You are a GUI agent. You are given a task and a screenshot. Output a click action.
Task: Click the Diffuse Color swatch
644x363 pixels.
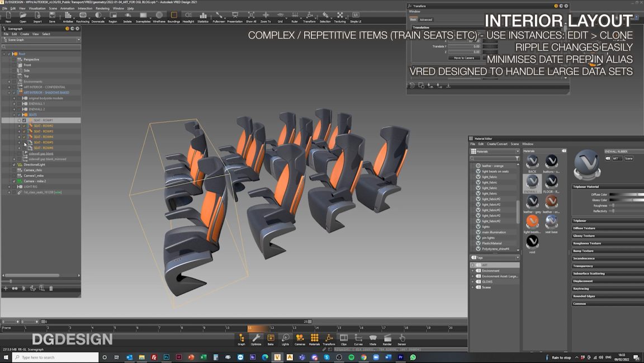click(624, 195)
